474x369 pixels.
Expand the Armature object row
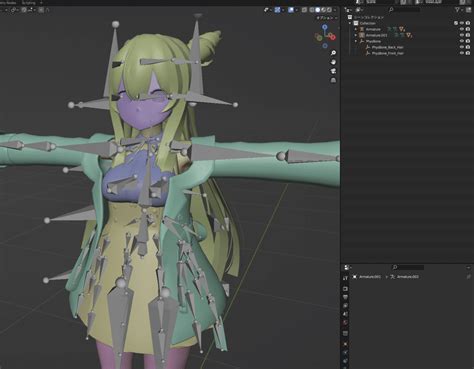[x=356, y=29]
